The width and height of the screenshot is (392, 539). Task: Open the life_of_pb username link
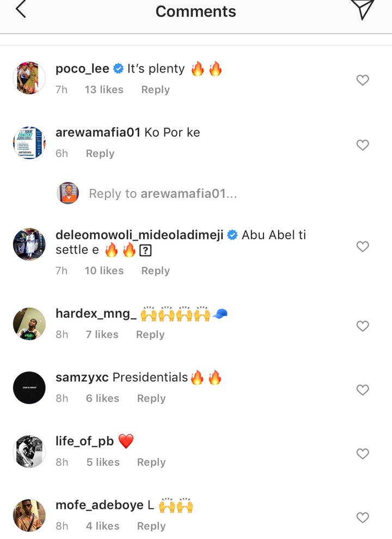(84, 441)
